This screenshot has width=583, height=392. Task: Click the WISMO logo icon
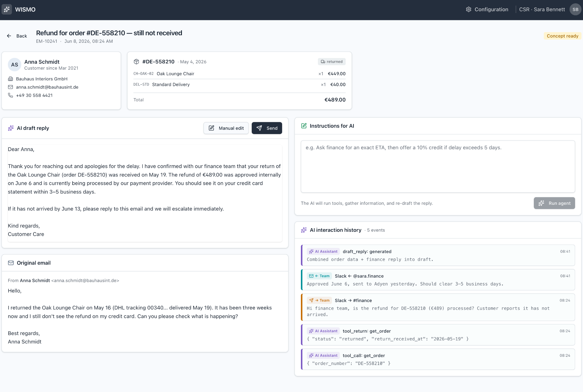tap(7, 9)
